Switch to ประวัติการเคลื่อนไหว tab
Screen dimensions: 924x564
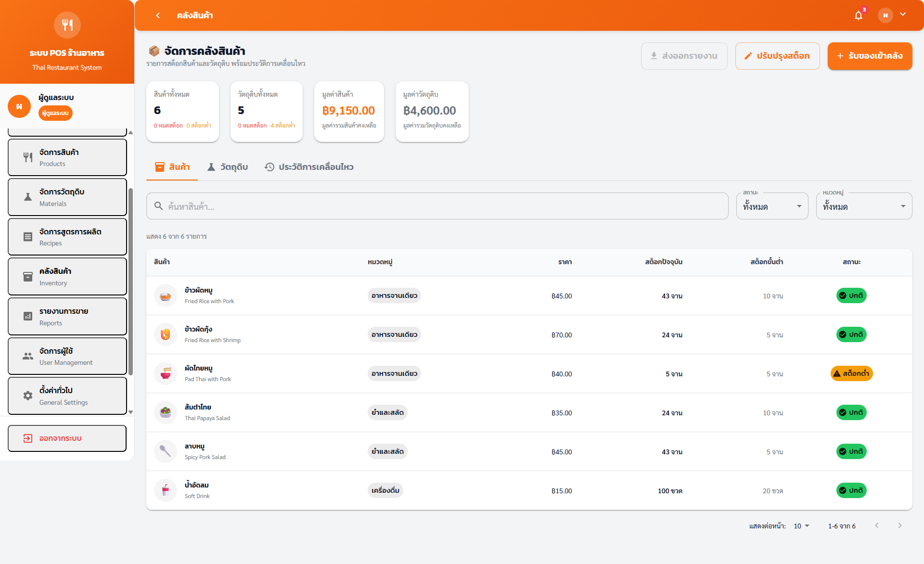[x=309, y=167]
